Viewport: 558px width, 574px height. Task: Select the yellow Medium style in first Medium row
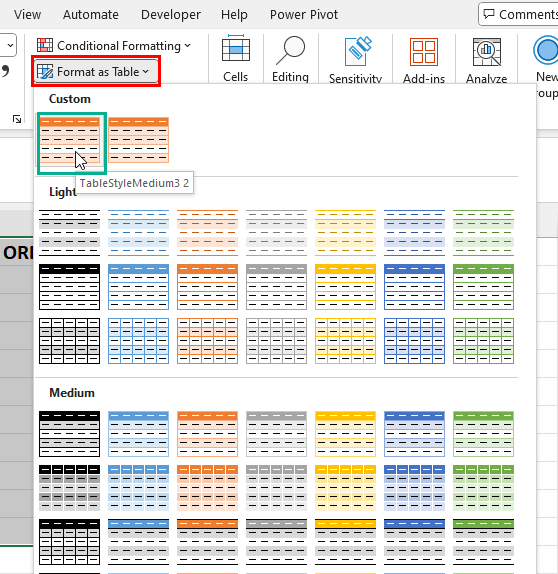pyautogui.click(x=345, y=434)
